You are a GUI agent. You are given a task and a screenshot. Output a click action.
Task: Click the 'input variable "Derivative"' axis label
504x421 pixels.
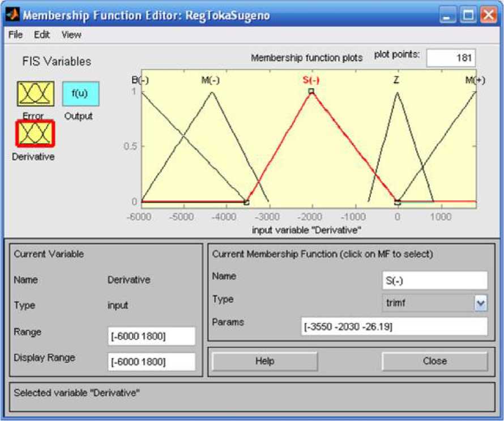point(306,230)
